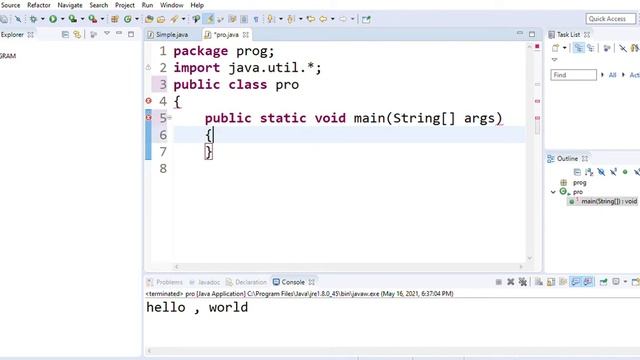Open the Back history dropdown arrow
The image size is (640, 360).
333,19
